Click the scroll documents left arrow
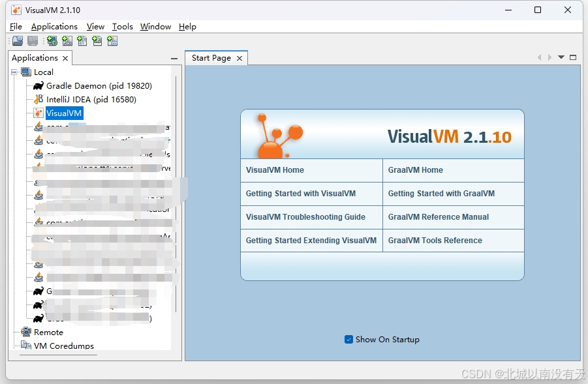588x384 pixels. coord(540,57)
